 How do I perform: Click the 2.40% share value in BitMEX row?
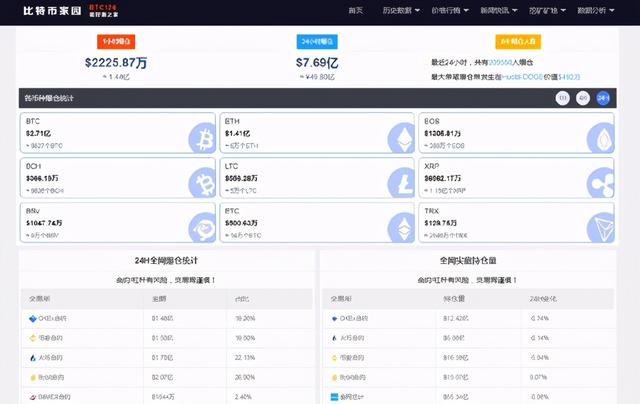(x=243, y=397)
